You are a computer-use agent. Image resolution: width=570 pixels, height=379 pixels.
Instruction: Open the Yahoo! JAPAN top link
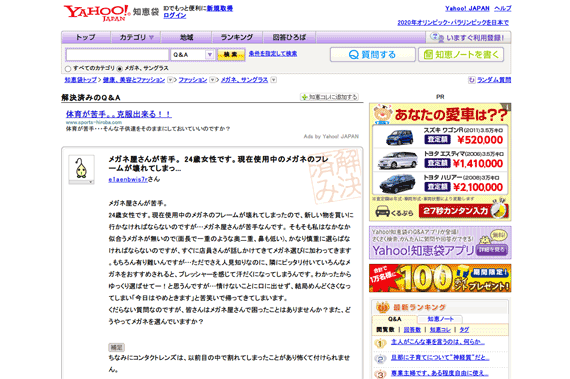[x=467, y=8]
